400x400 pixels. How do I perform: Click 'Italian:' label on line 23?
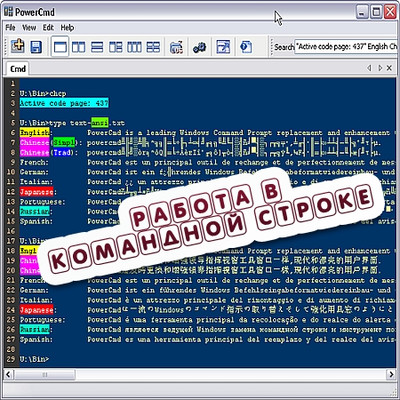[x=36, y=300]
